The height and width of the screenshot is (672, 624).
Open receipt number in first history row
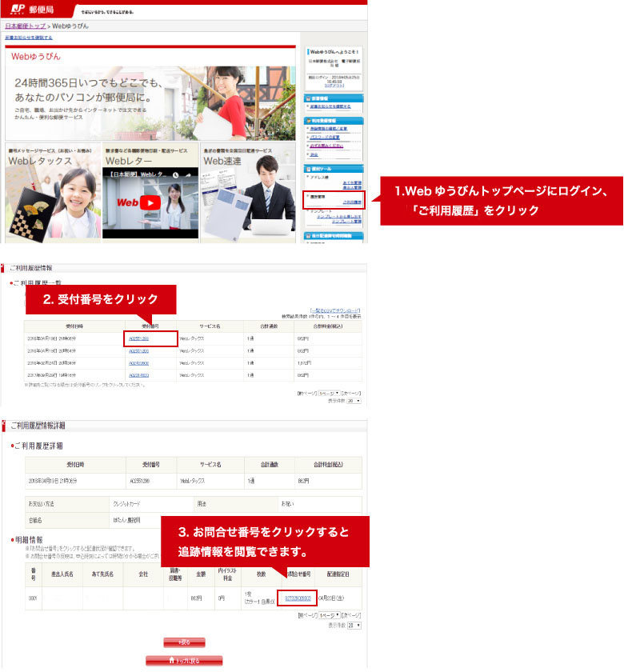[x=139, y=338]
